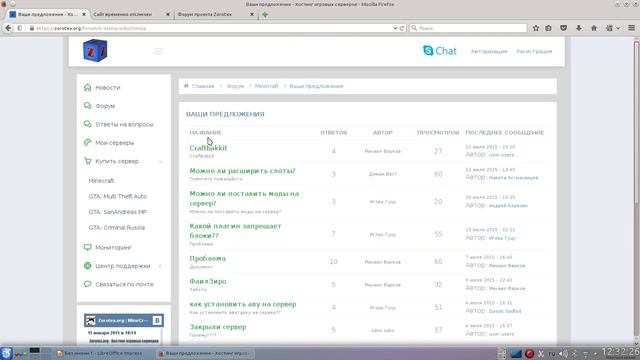The height and width of the screenshot is (360, 640).
Task: Click the taskbar clock
Action: click(x=620, y=352)
